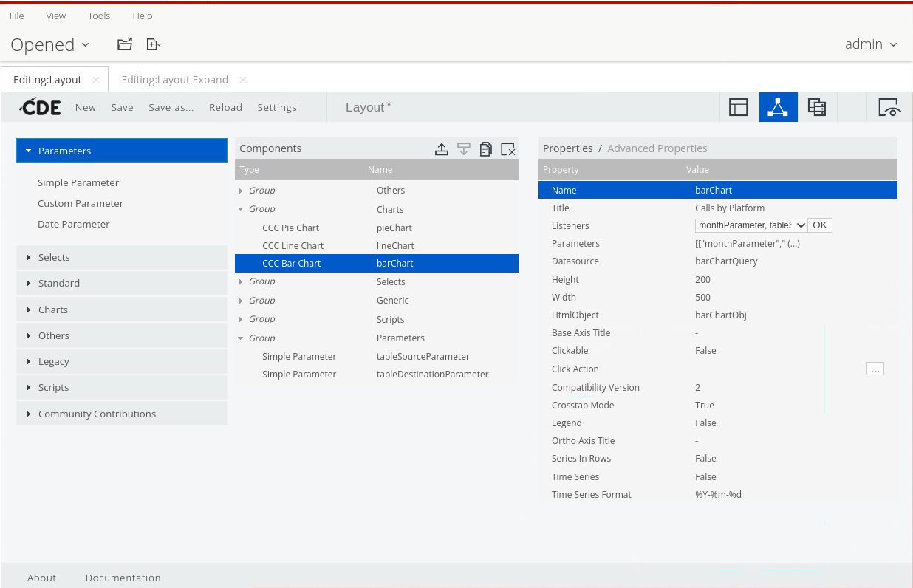Screen dimensions: 913x588
Task: Click the delete component icon
Action: tap(507, 149)
